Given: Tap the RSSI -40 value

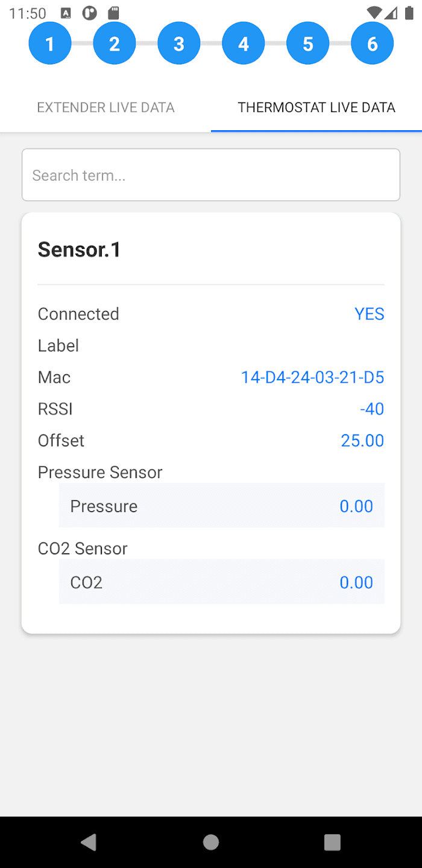Looking at the screenshot, I should point(372,409).
